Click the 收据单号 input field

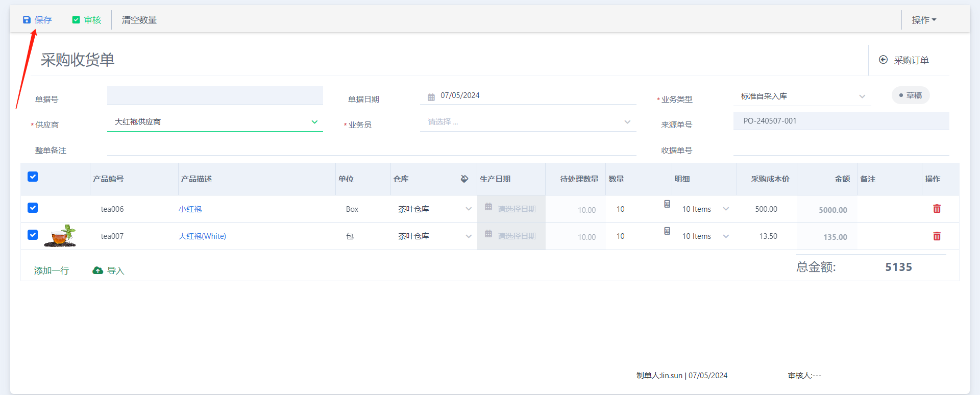point(841,148)
